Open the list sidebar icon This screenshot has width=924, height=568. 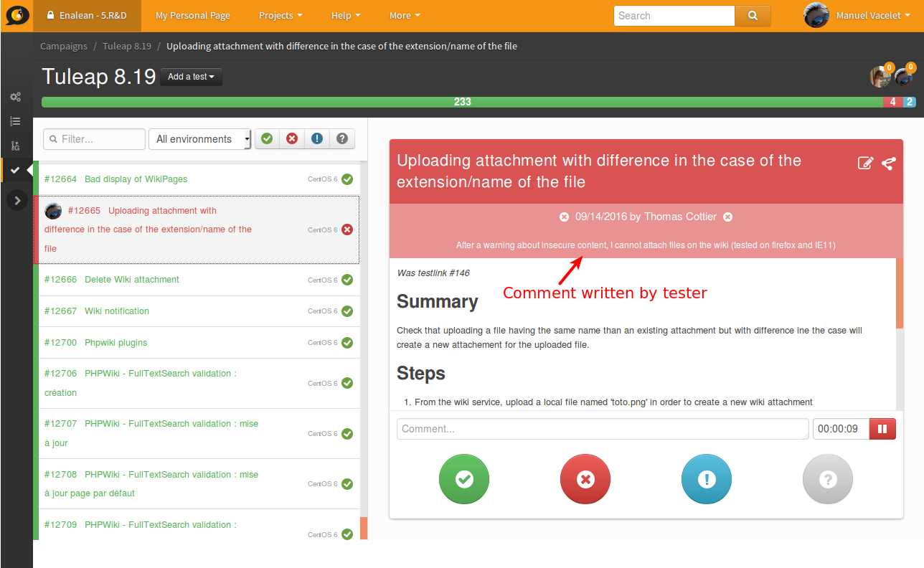pyautogui.click(x=15, y=121)
